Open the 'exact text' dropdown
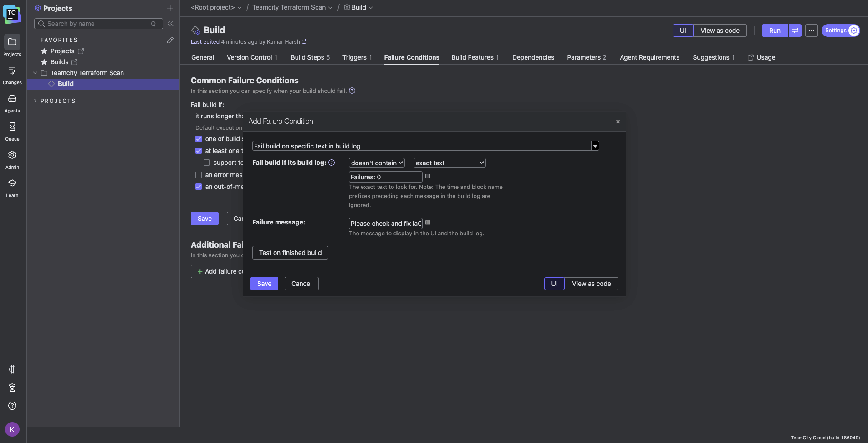Screen dimensions: 868x443 [x=449, y=163]
